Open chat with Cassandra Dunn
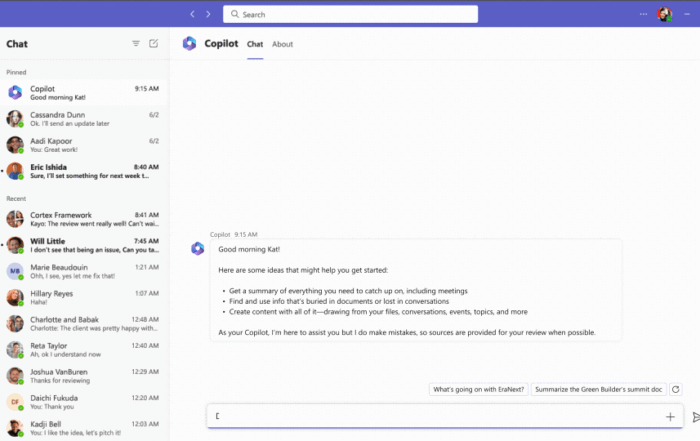700x441 pixels. coord(83,119)
